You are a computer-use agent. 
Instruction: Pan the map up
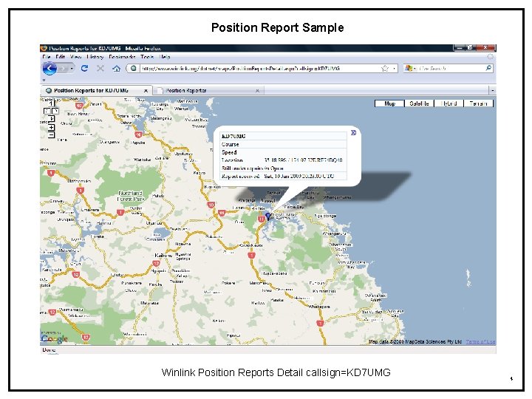[x=51, y=103]
